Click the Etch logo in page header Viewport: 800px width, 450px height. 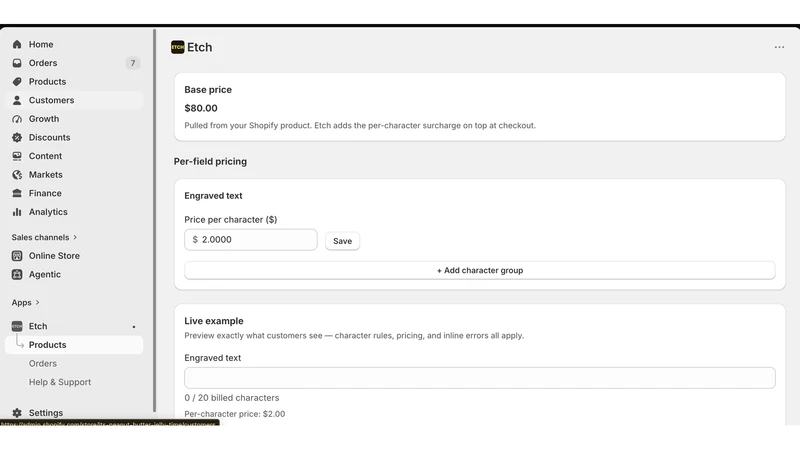[x=178, y=47]
